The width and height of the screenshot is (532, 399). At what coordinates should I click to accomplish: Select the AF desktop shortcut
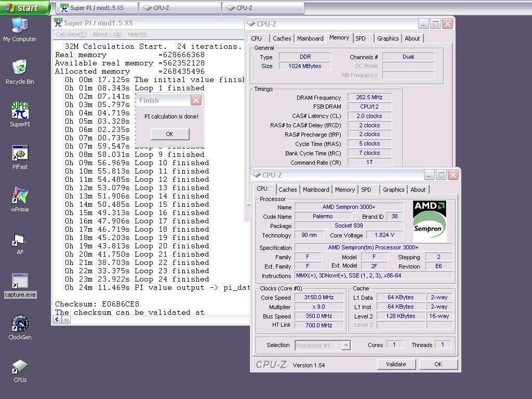pyautogui.click(x=20, y=244)
